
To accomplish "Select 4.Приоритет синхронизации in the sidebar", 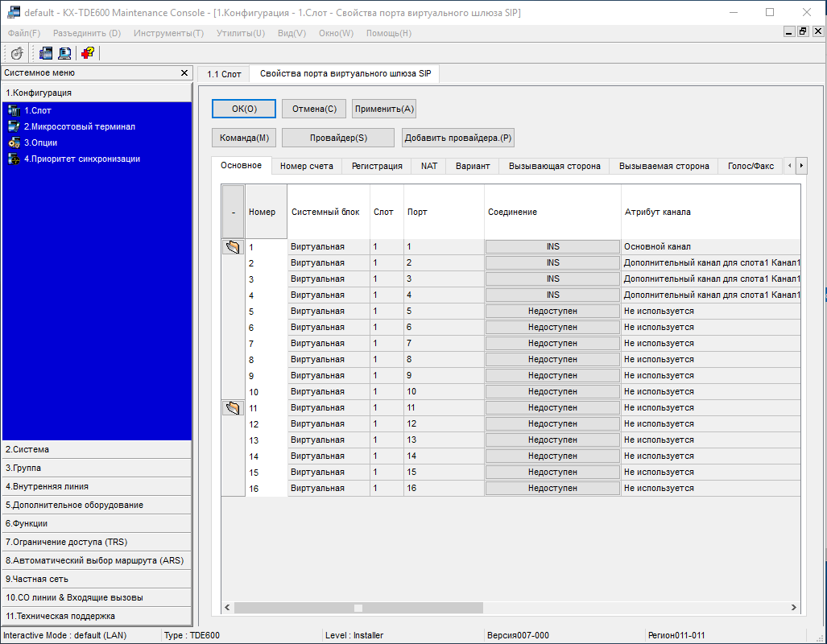I will (81, 159).
